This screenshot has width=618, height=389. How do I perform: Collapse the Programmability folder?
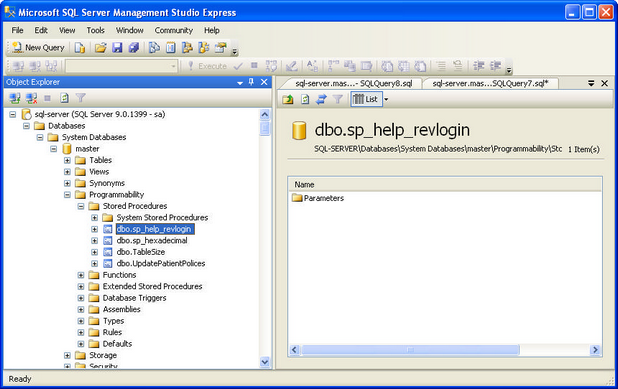pyautogui.click(x=67, y=195)
